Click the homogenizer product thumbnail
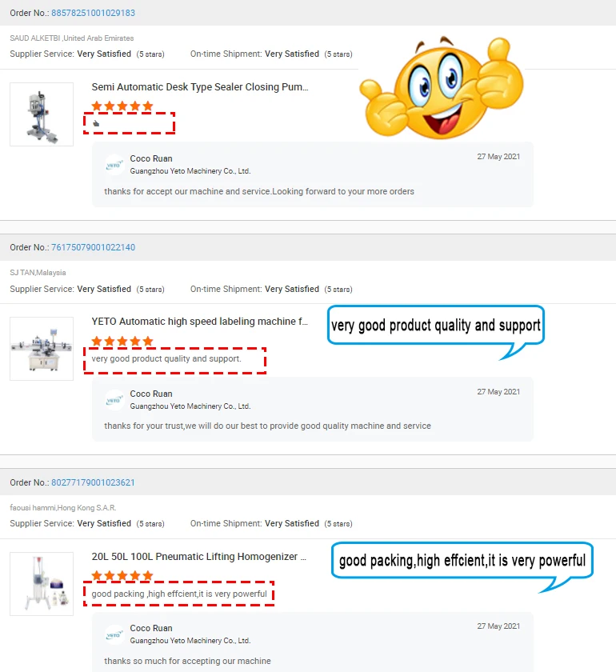This screenshot has height=672, width=616. [x=42, y=584]
